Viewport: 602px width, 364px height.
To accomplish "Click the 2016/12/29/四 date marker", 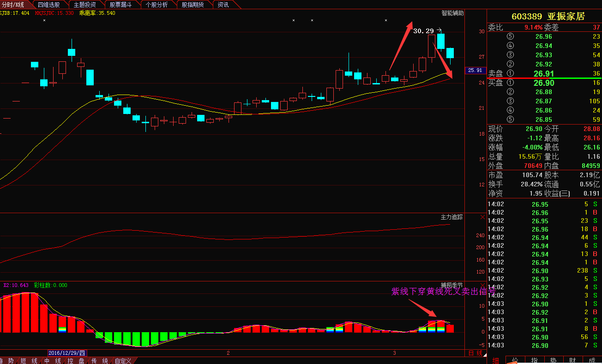I will click(x=66, y=352).
